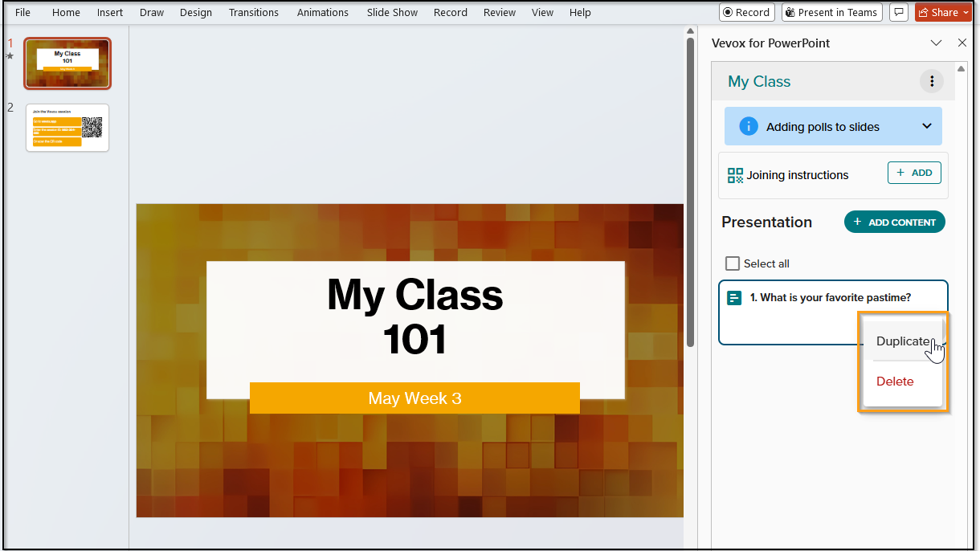
Task: Select slide 2 thumbnail with QR code
Action: [x=67, y=128]
